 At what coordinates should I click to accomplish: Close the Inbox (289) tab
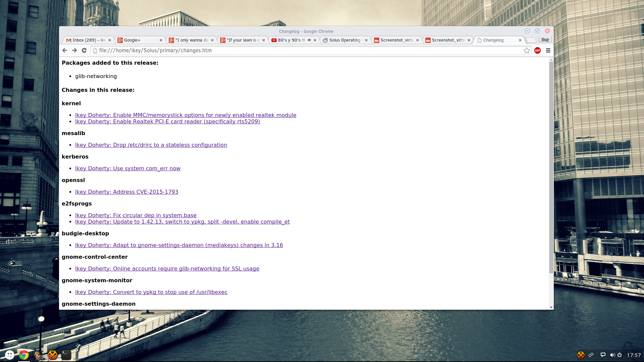(110, 40)
